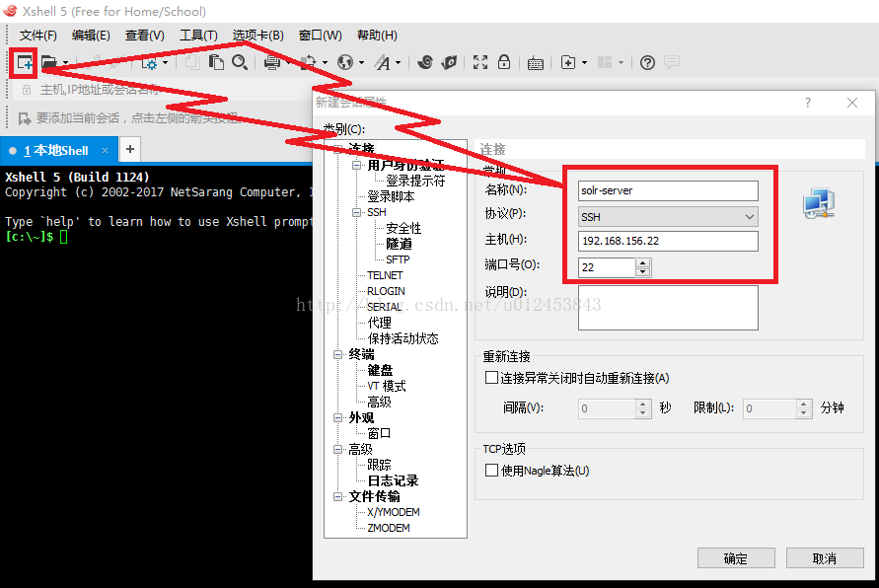
Task: Increase 限制 limit with up spinner
Action: [x=804, y=404]
